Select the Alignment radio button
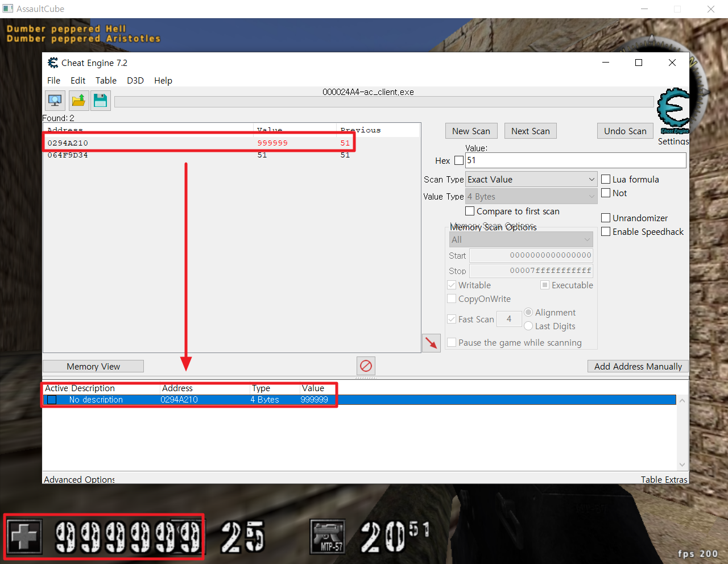This screenshot has height=564, width=728. (528, 312)
